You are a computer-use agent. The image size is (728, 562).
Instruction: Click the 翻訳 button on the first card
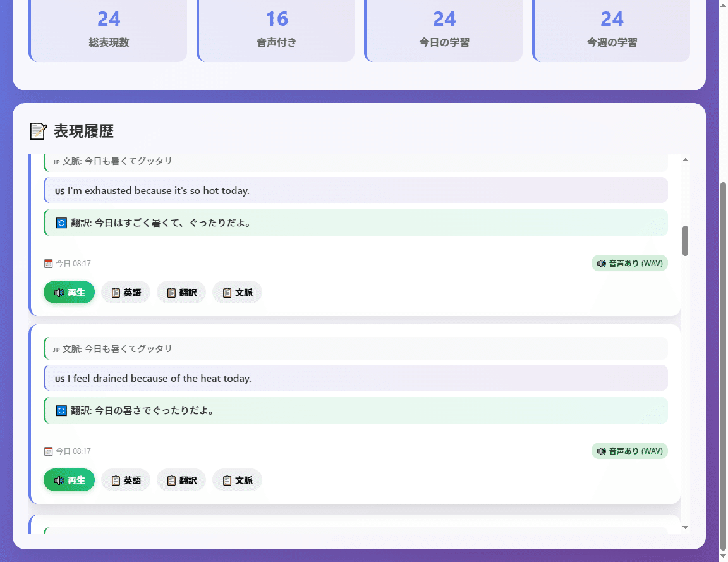point(181,292)
